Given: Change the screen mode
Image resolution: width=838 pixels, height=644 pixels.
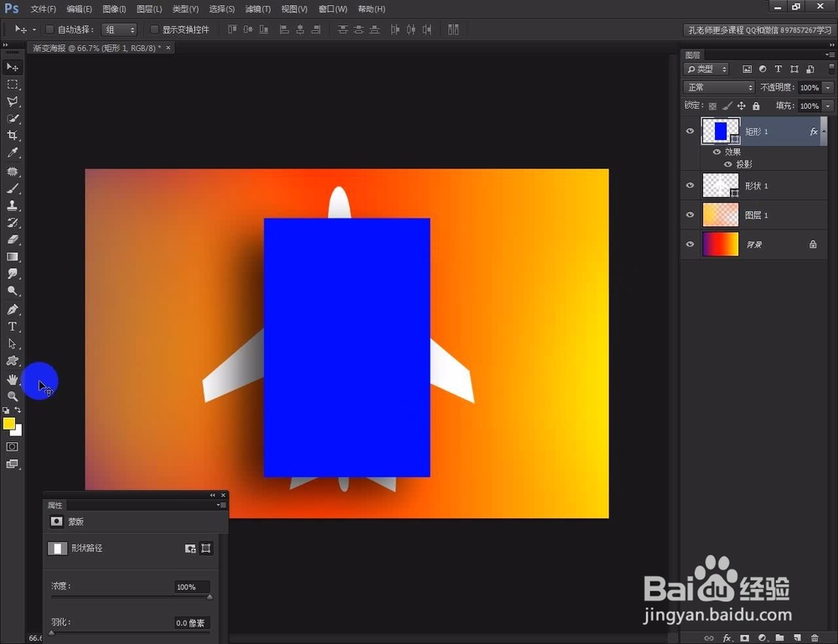Looking at the screenshot, I should pyautogui.click(x=12, y=464).
